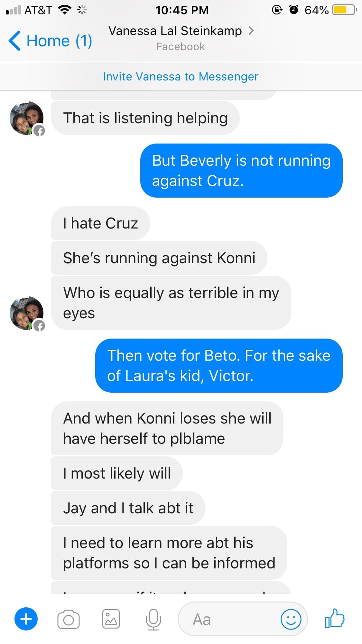Tap the back arrow chevron
362x644 pixels.
[x=14, y=41]
